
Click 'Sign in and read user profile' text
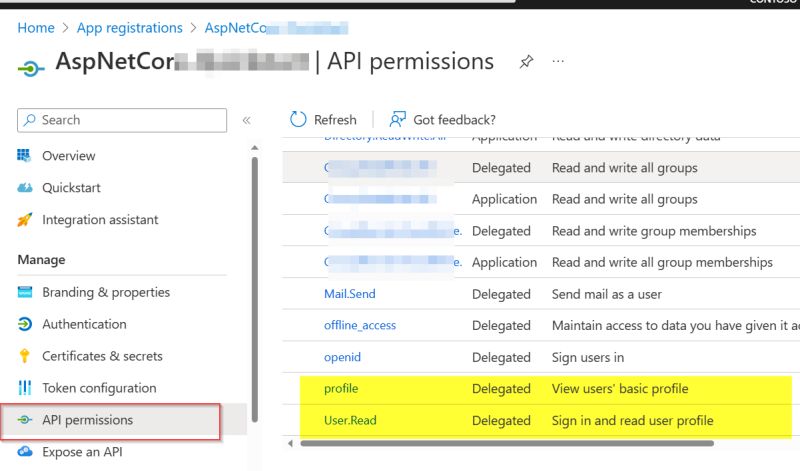(633, 420)
